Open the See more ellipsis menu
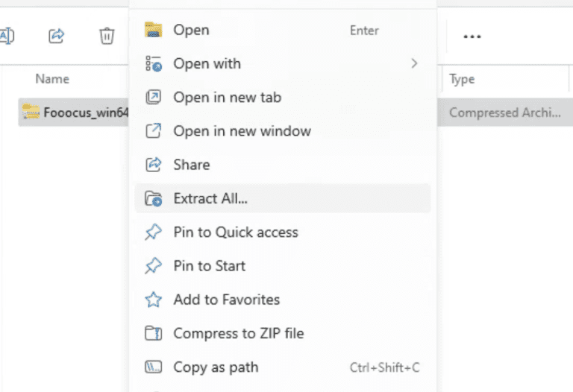 coord(472,37)
